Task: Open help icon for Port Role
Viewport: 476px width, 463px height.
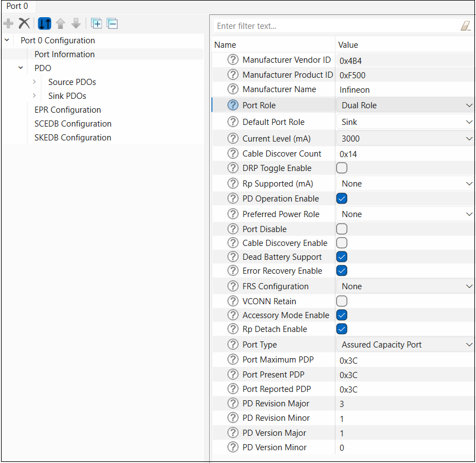Action: [233, 105]
